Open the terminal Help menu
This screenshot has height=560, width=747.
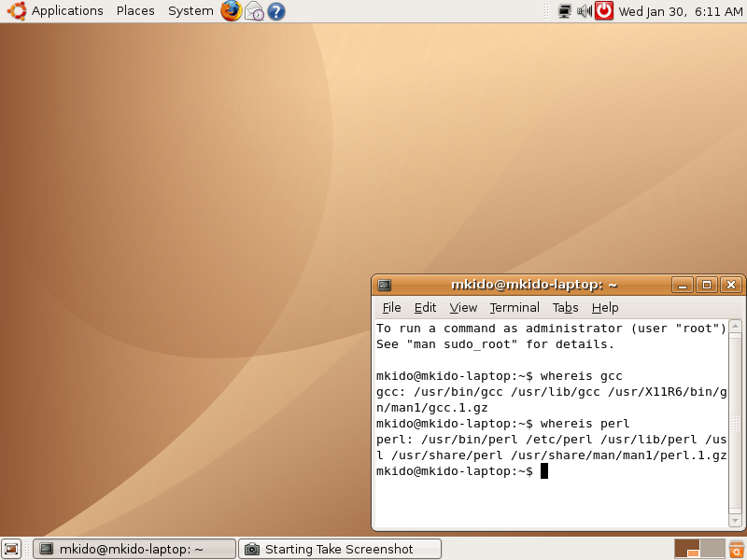605,308
